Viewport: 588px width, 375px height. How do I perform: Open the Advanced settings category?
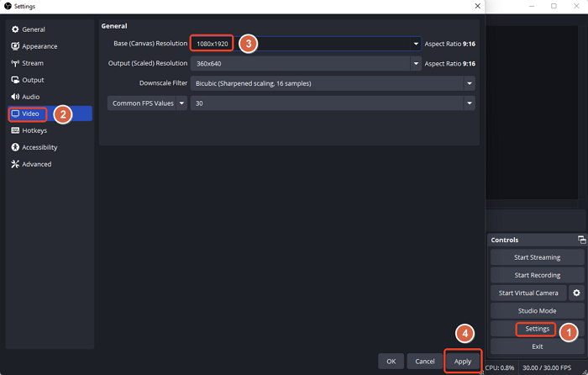click(x=50, y=165)
